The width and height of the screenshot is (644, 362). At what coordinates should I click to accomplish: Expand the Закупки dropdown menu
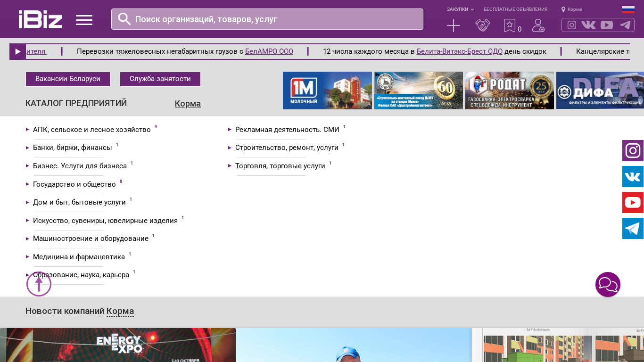[x=460, y=9]
